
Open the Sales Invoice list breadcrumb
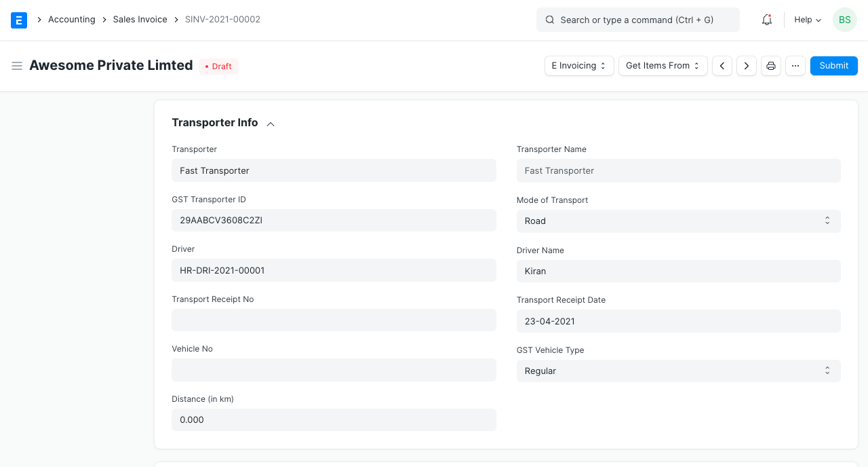(140, 19)
